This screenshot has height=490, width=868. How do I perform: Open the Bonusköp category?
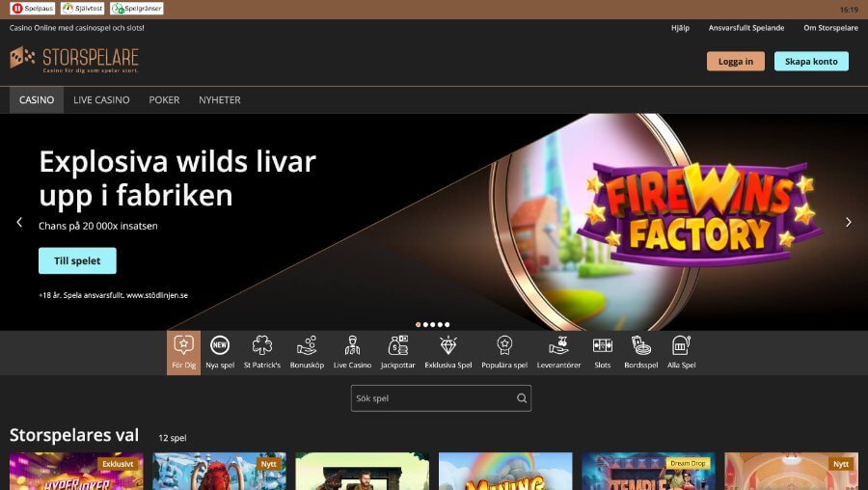(307, 353)
